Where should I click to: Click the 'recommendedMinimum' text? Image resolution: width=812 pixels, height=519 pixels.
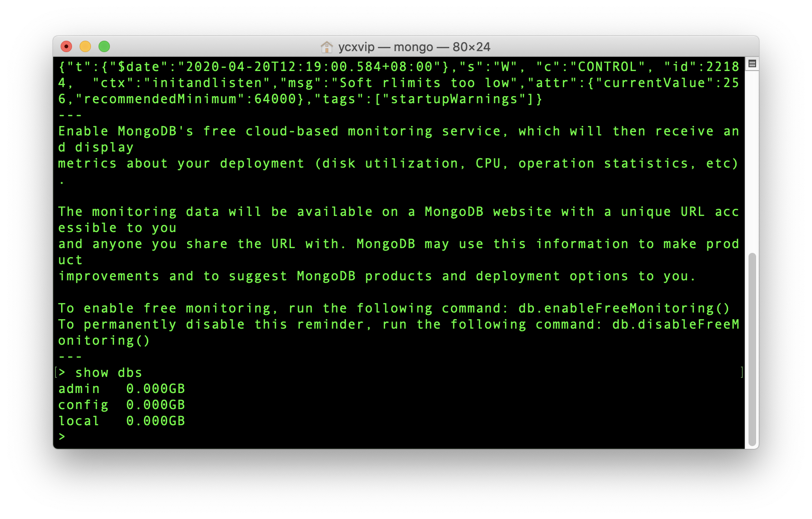coord(160,99)
